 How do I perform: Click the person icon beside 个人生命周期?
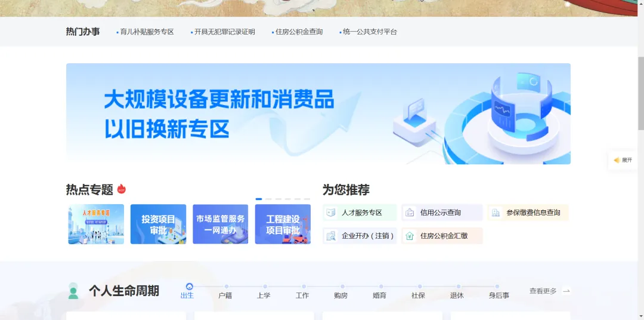(x=73, y=291)
